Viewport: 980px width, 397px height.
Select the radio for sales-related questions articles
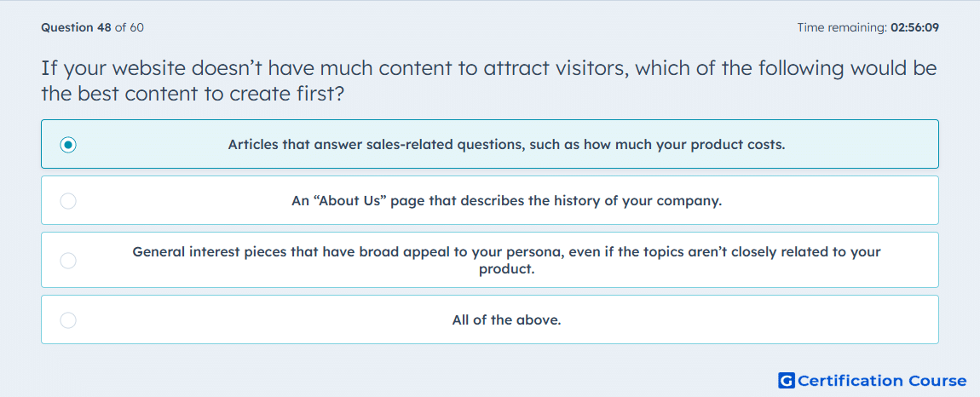tap(68, 145)
